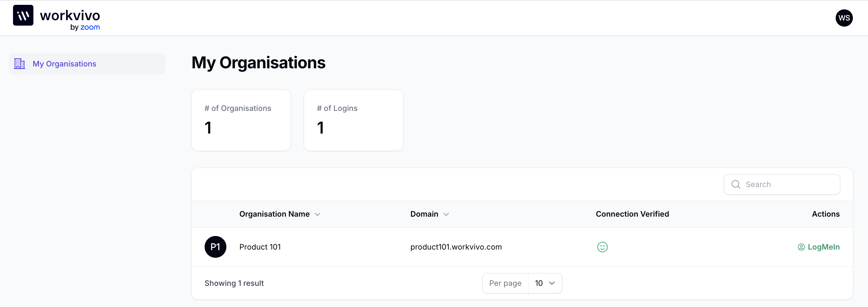Click the Workvivo logo icon
The width and height of the screenshot is (868, 307).
(x=23, y=15)
